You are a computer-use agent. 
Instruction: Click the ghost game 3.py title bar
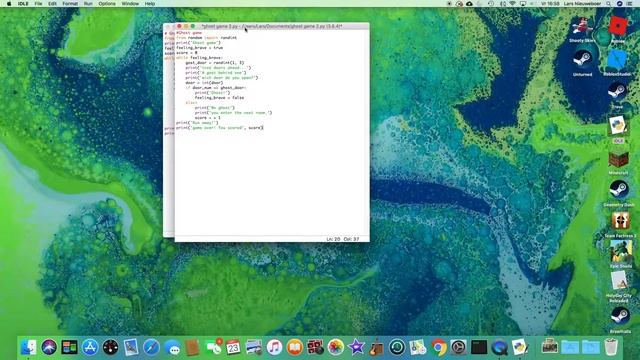[272, 26]
